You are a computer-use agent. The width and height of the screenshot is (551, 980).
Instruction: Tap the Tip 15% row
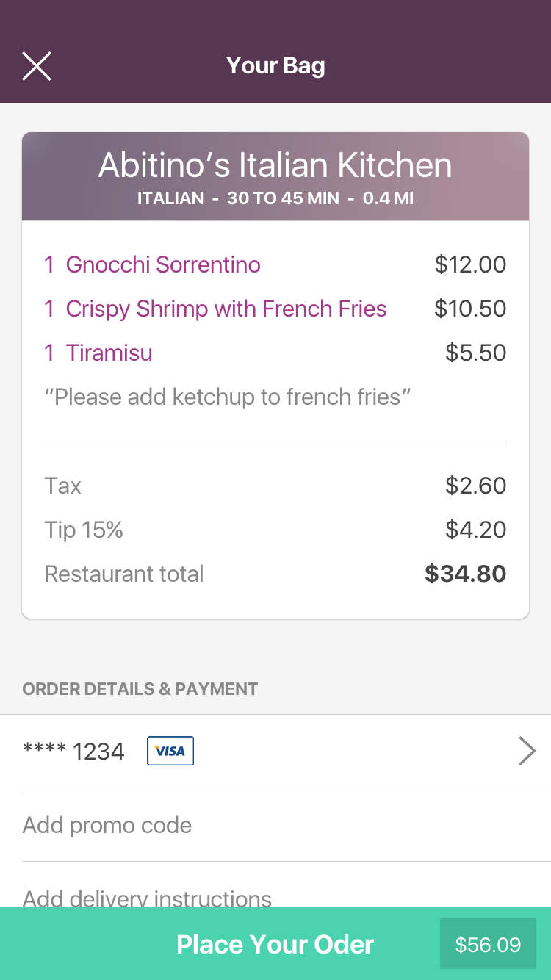point(84,530)
